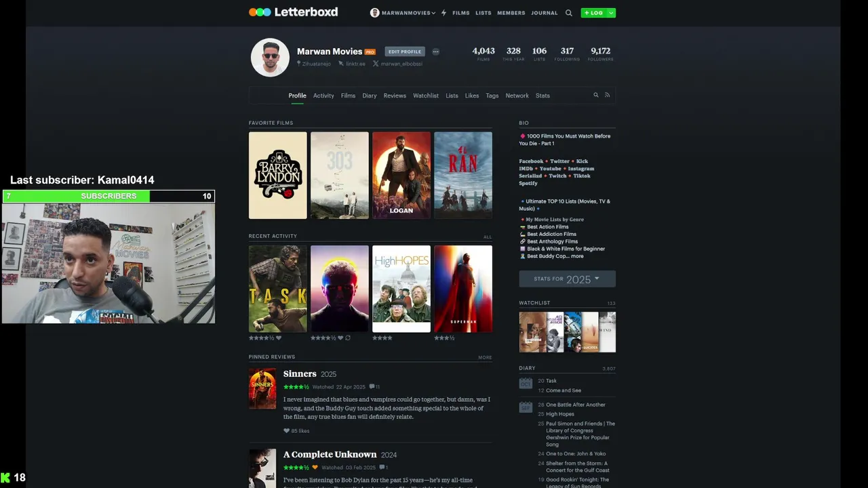Switch to the Lists profile tab
Image resolution: width=868 pixels, height=488 pixels.
[x=452, y=96]
